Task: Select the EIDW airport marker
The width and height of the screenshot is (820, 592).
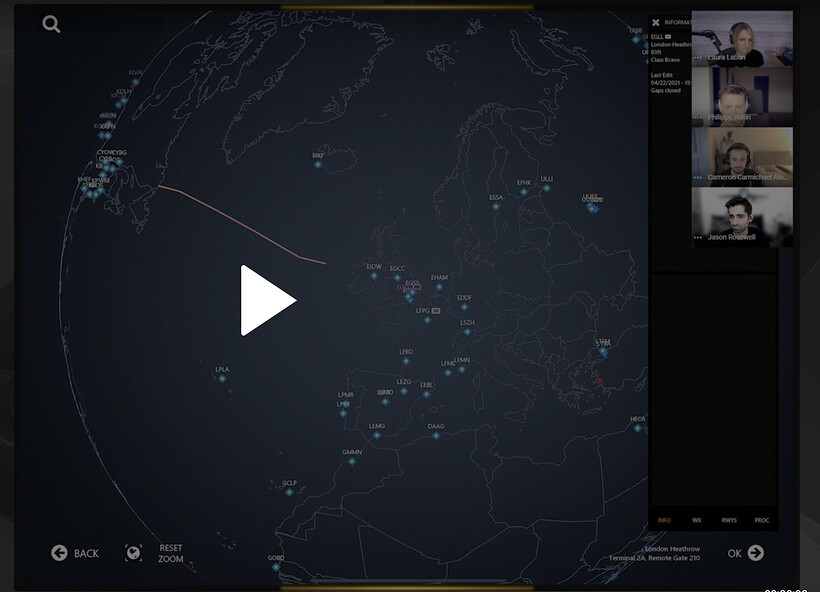Action: click(x=374, y=276)
